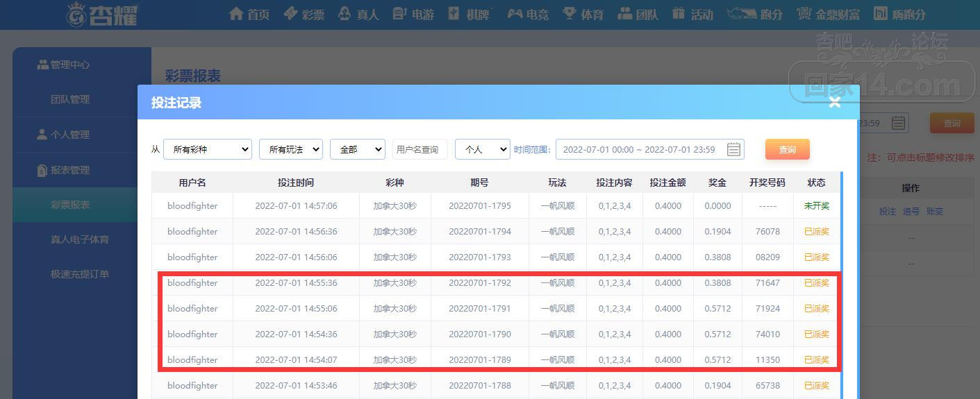Open the 所有玩法 dropdown
980x399 pixels.
[291, 149]
